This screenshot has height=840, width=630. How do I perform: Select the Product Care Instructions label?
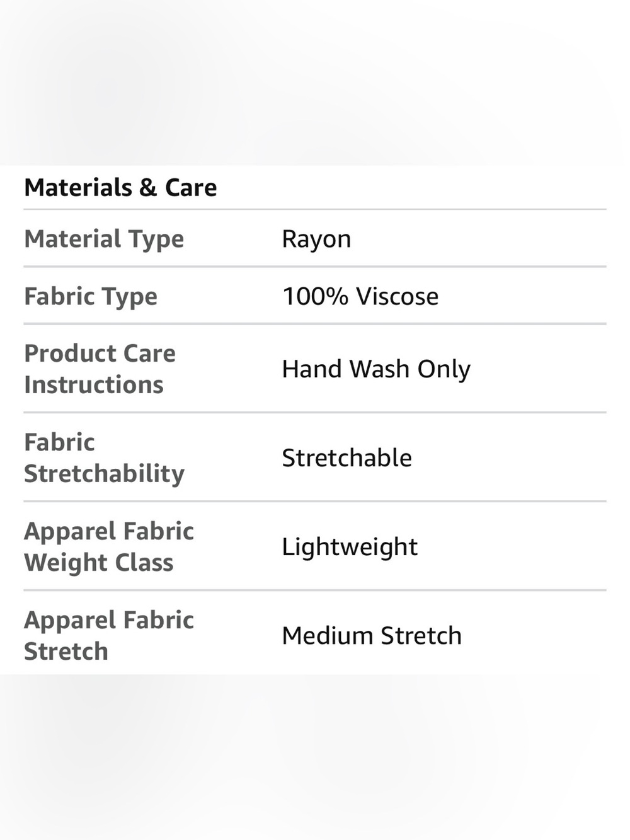click(100, 369)
